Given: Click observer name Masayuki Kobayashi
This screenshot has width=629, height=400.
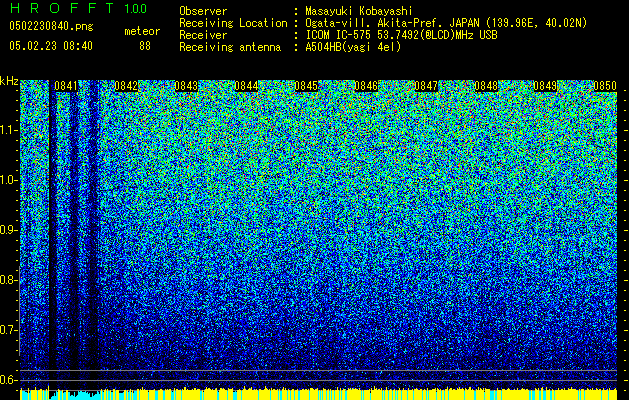Looking at the screenshot, I should [x=359, y=11].
